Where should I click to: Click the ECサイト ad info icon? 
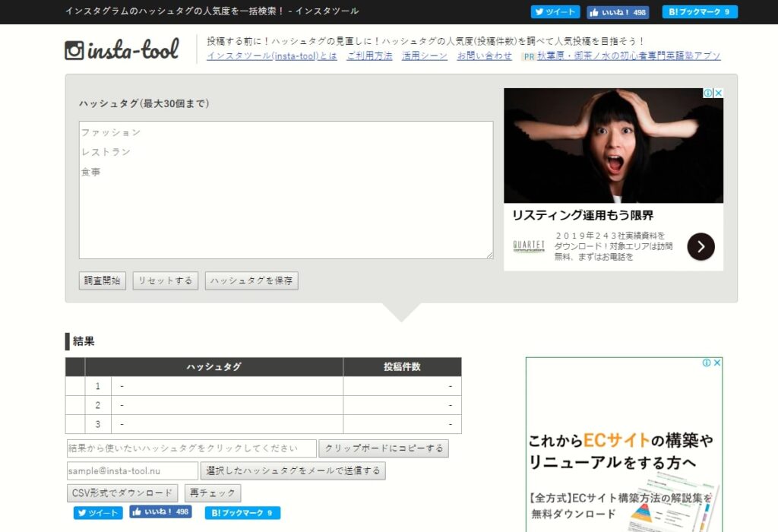pyautogui.click(x=707, y=363)
